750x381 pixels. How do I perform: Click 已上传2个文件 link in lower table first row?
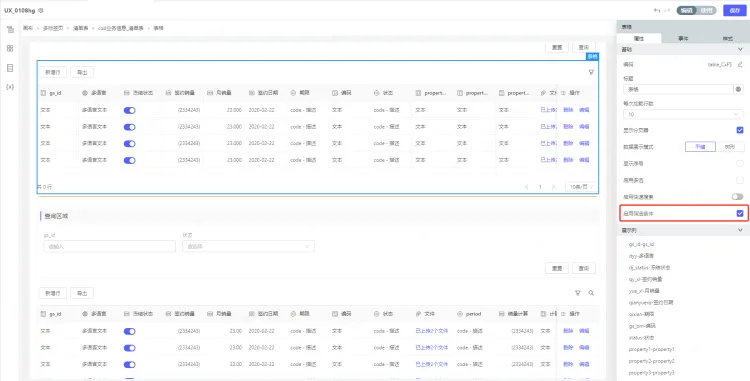(x=432, y=331)
